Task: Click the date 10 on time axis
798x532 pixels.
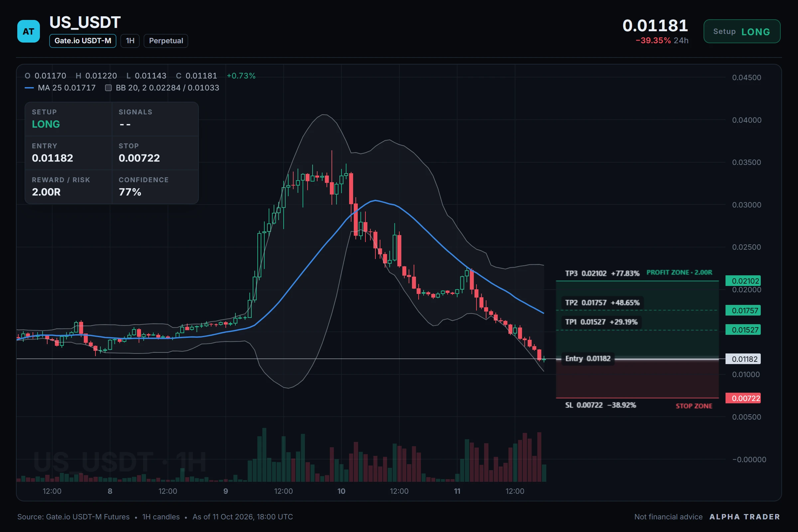Action: (341, 491)
